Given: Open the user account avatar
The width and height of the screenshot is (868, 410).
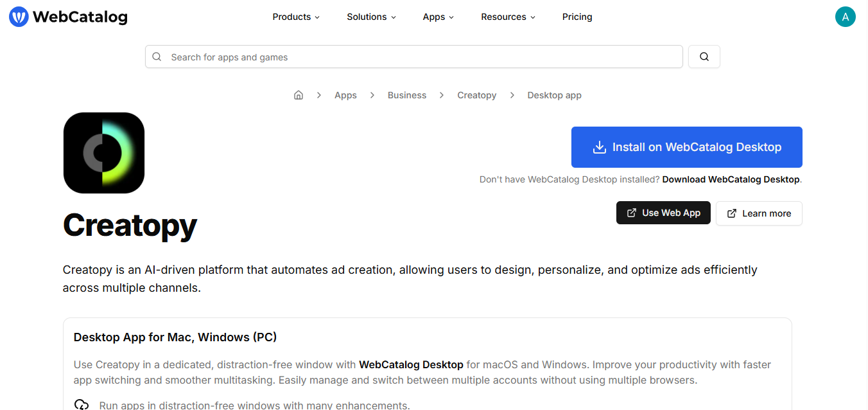Looking at the screenshot, I should pos(846,17).
